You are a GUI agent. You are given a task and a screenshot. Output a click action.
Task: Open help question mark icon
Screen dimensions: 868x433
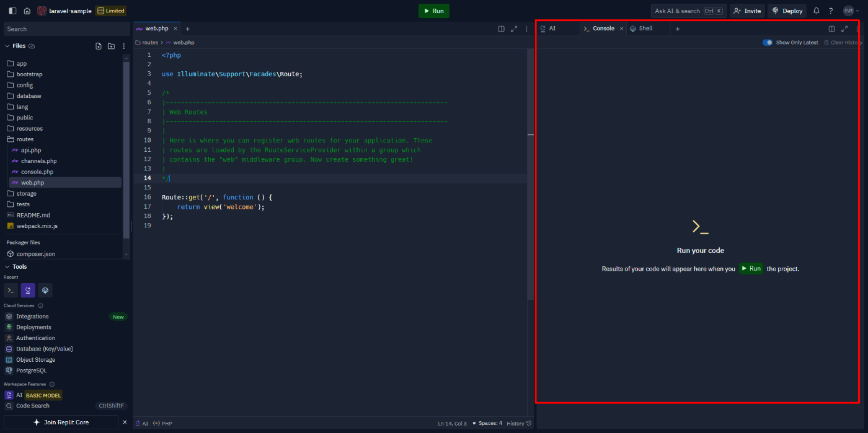[831, 11]
